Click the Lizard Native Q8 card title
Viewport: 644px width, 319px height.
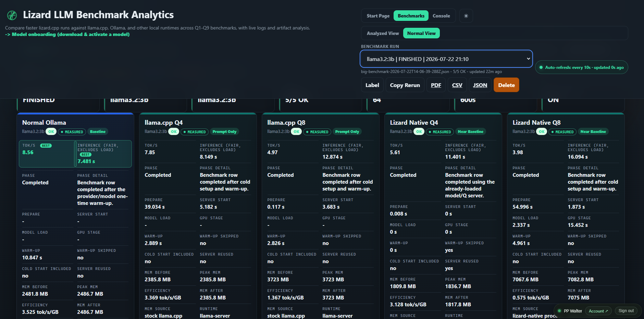(x=536, y=123)
